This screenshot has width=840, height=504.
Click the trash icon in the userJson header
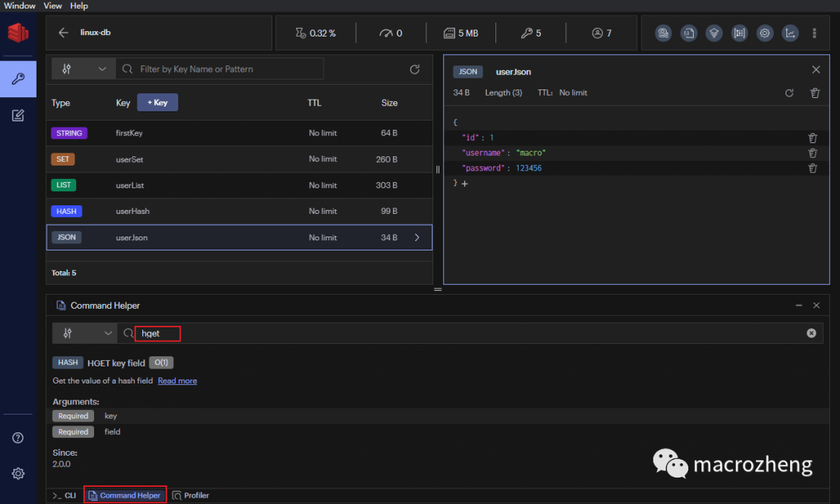tap(815, 93)
